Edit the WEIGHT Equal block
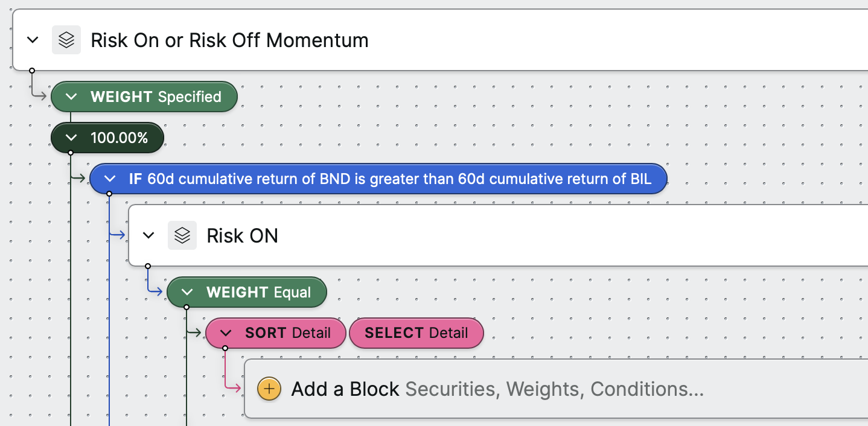This screenshot has height=426, width=868. coord(247,293)
